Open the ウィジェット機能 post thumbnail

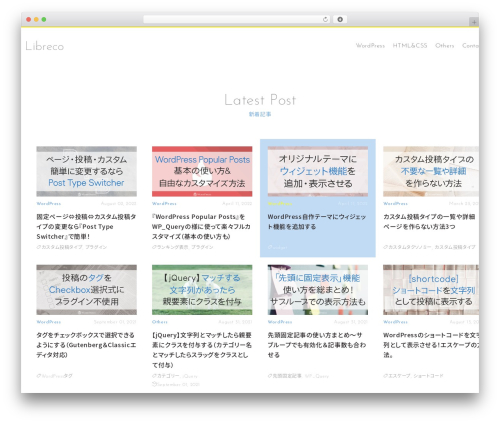click(318, 171)
